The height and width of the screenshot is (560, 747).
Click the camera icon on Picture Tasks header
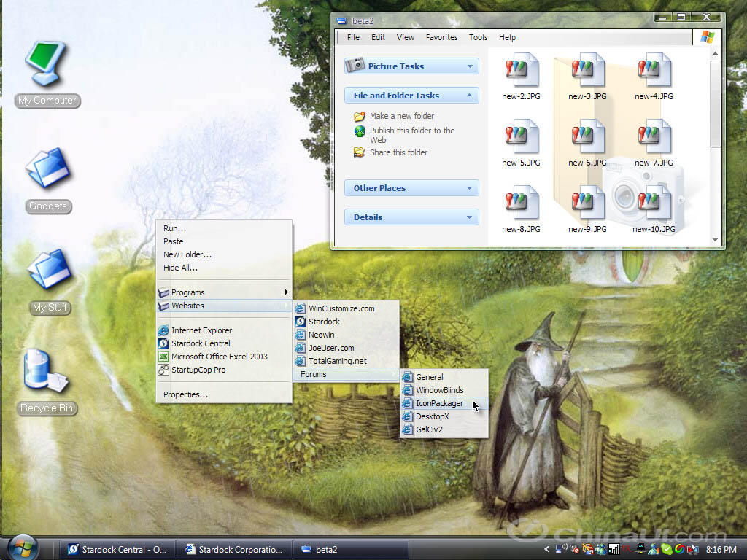pyautogui.click(x=355, y=65)
